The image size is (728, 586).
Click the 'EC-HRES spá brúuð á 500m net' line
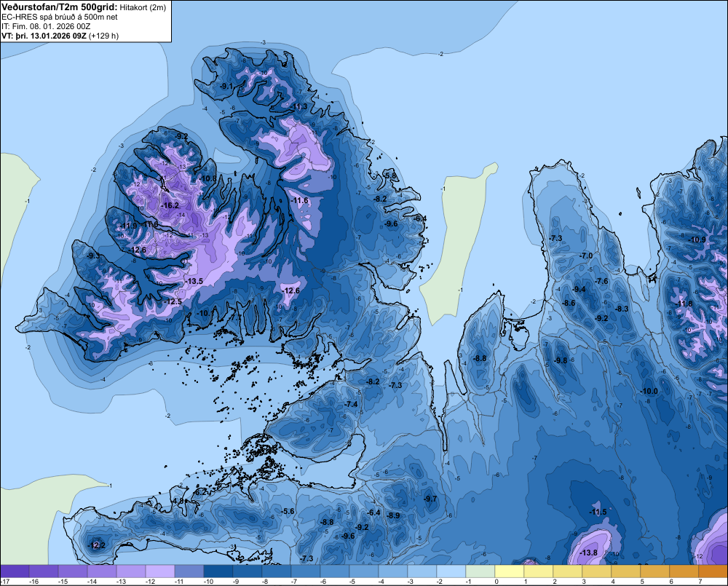pyautogui.click(x=60, y=17)
